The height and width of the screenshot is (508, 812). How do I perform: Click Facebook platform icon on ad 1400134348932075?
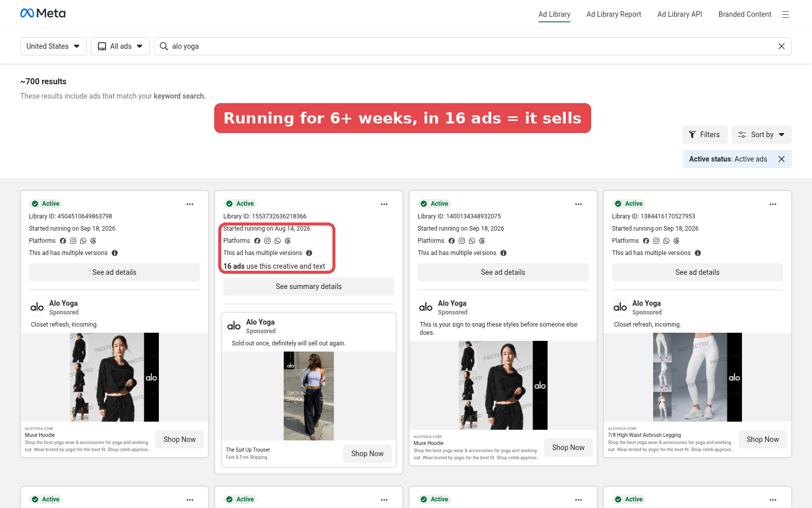pos(452,241)
